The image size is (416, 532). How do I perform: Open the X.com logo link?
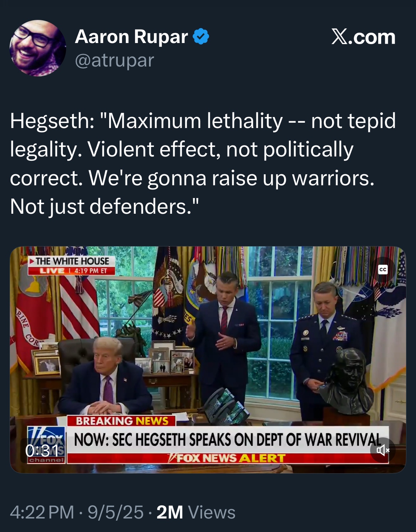point(363,37)
